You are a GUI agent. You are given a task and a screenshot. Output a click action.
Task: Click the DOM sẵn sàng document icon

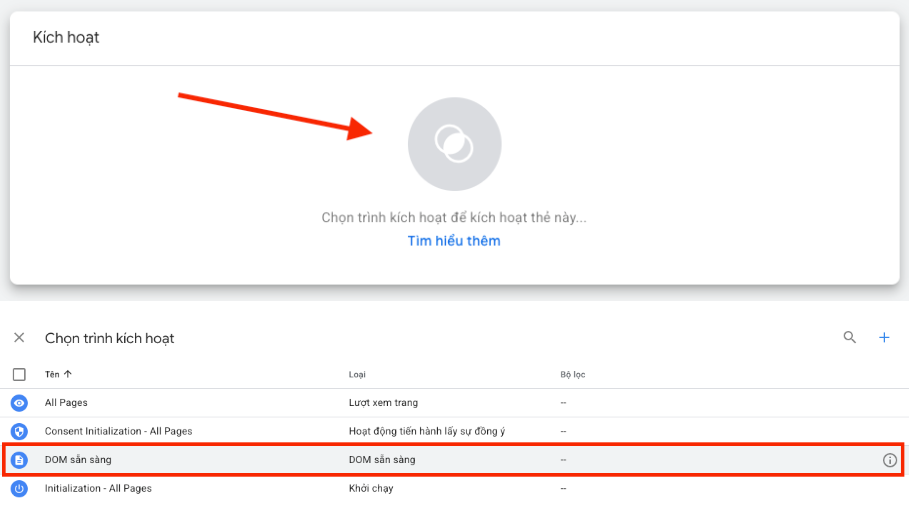pyautogui.click(x=19, y=460)
